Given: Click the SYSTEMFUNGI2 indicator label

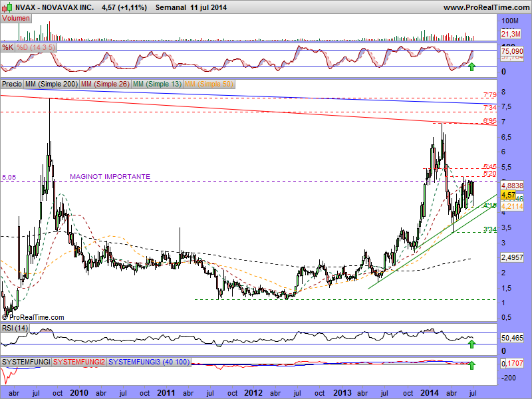Looking at the screenshot, I should click(x=79, y=362).
